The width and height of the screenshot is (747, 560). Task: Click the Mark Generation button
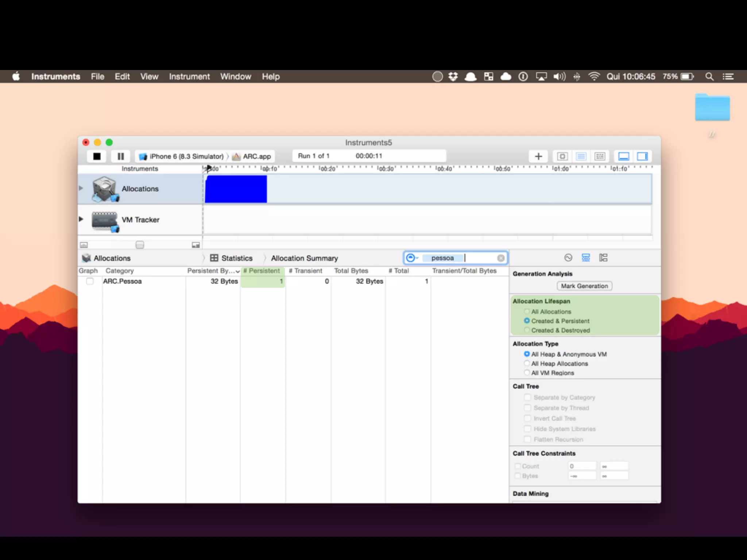pyautogui.click(x=584, y=286)
